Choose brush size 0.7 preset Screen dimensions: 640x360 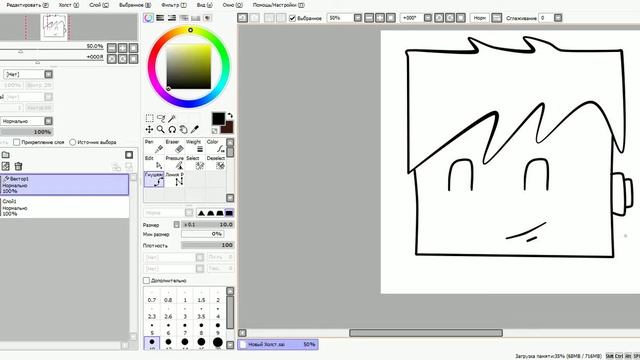152,297
